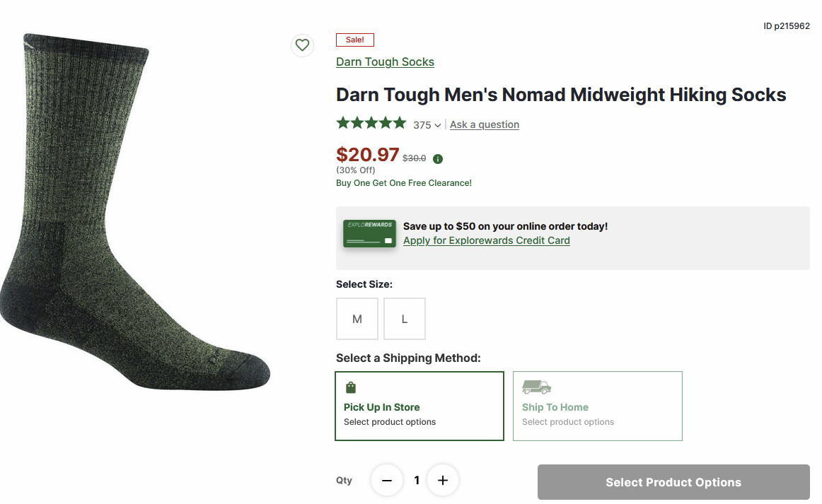Click Ask a question link

coord(485,124)
